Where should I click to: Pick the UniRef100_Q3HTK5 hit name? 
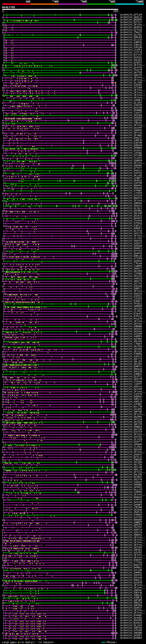pyautogui.click(x=131, y=105)
